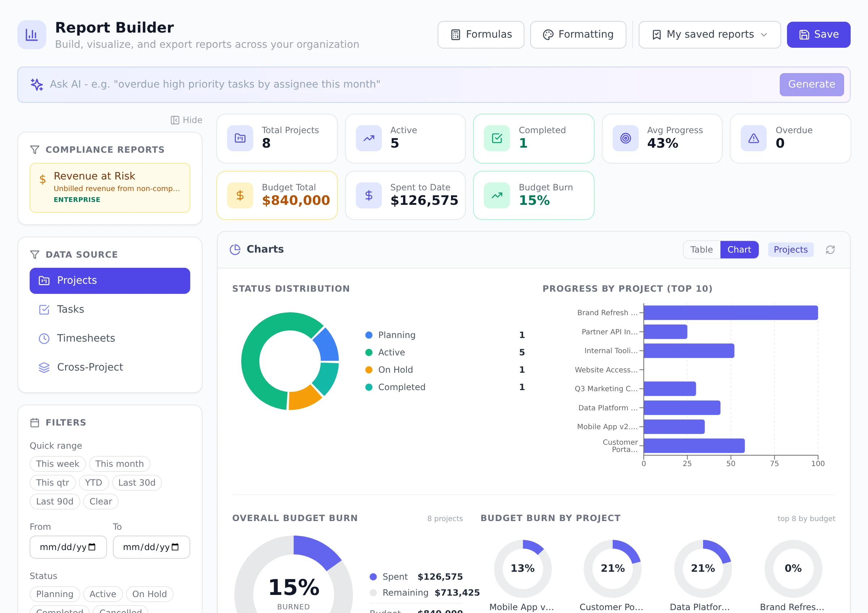
Task: Click the Active green legend dot
Action: click(369, 353)
